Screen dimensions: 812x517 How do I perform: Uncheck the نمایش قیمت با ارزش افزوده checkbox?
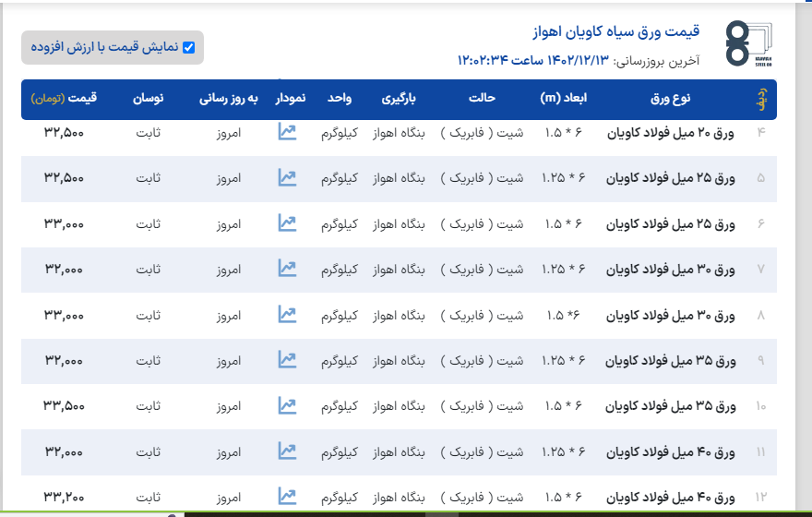coord(189,48)
